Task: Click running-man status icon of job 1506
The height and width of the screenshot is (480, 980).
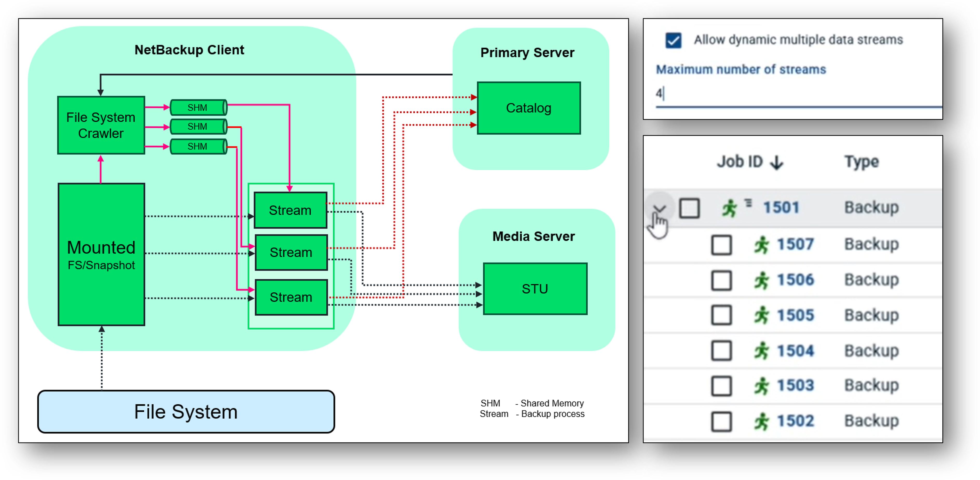Action: point(761,280)
